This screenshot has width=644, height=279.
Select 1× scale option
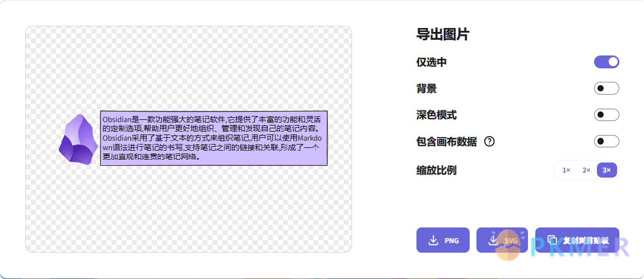click(566, 170)
